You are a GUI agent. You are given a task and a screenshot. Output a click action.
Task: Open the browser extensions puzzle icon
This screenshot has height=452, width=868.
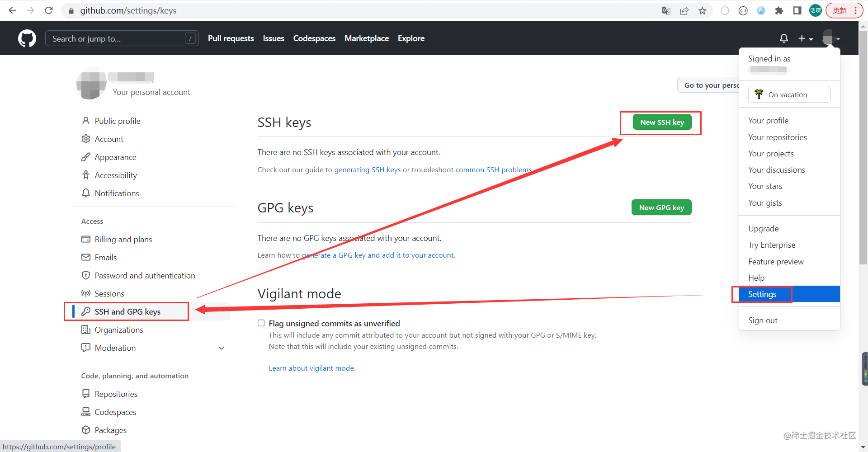[x=779, y=10]
